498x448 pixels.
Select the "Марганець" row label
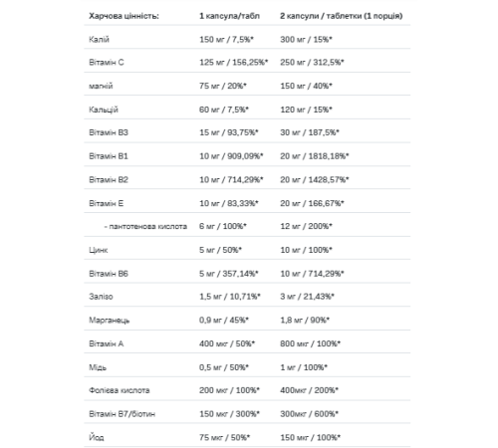click(109, 321)
